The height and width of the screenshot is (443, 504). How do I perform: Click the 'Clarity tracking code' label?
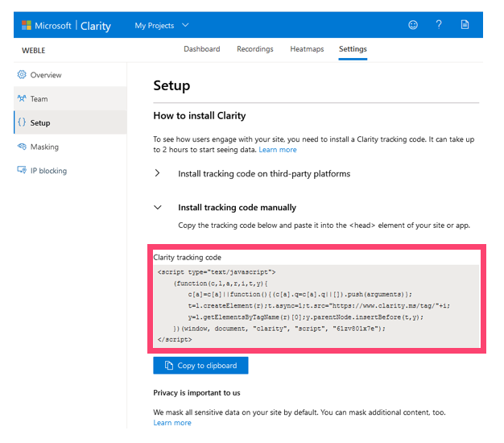tap(187, 258)
